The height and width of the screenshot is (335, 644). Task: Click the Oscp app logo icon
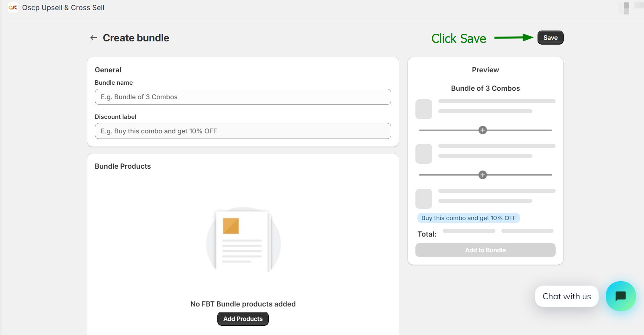point(13,8)
